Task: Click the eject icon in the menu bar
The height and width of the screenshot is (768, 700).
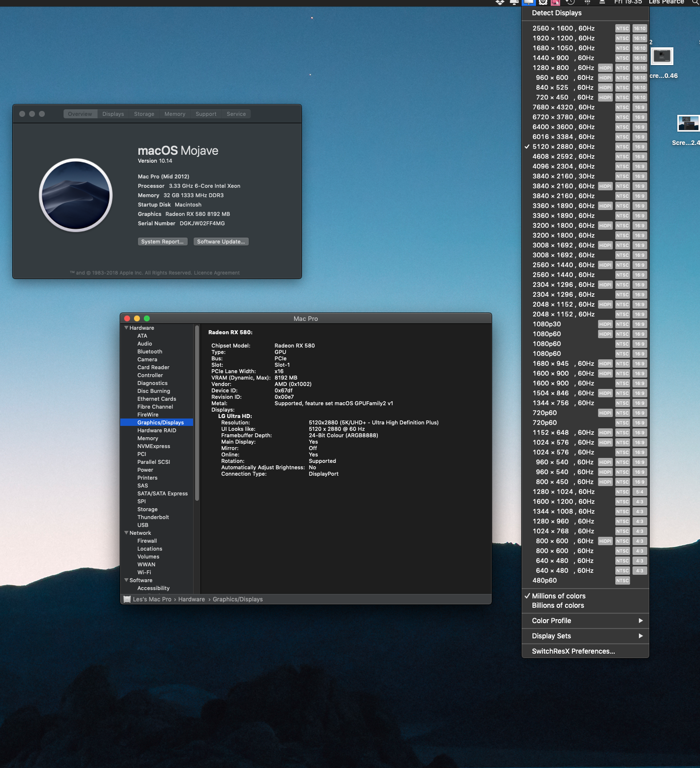Action: pyautogui.click(x=602, y=2)
